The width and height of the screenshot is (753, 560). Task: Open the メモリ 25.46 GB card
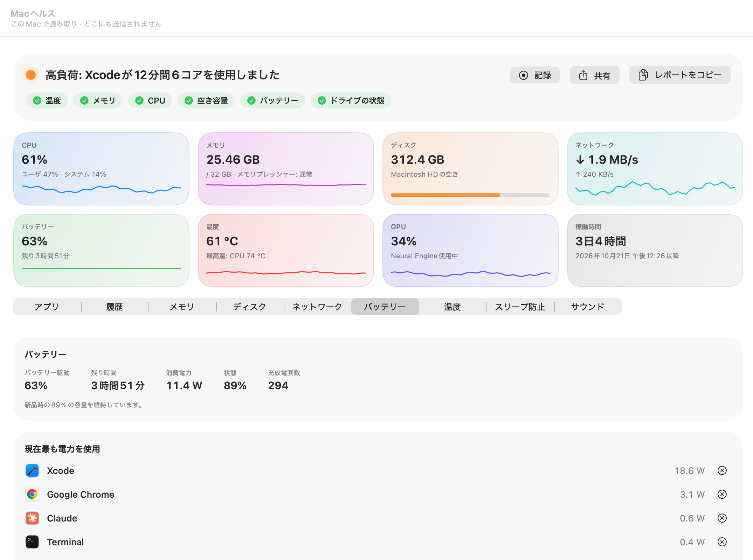click(x=286, y=169)
